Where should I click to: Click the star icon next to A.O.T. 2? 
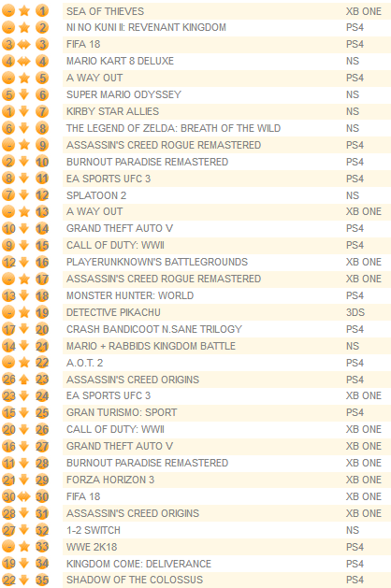click(x=24, y=363)
